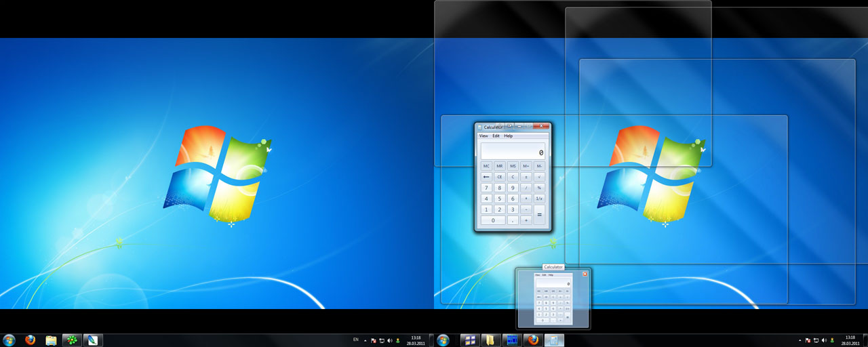Click the 1 key in Calculator
868x347 pixels.
[486, 209]
